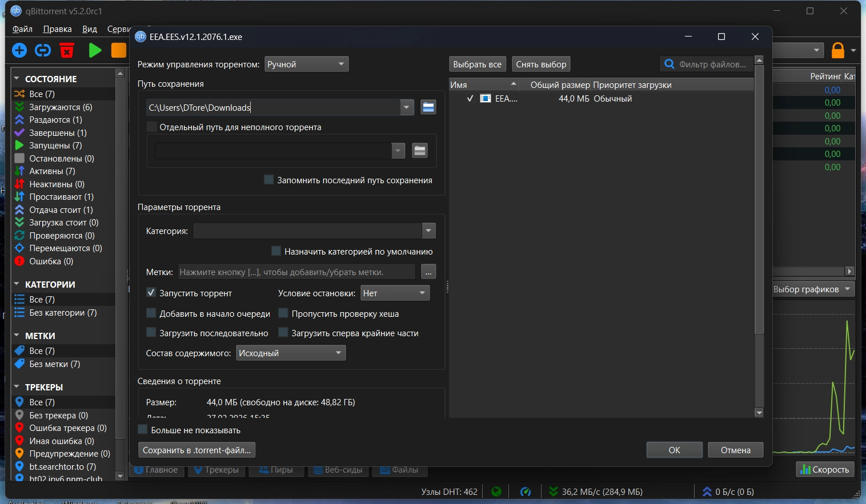Image resolution: width=866 pixels, height=504 pixels.
Task: Click the Выбрать все button
Action: pyautogui.click(x=478, y=64)
